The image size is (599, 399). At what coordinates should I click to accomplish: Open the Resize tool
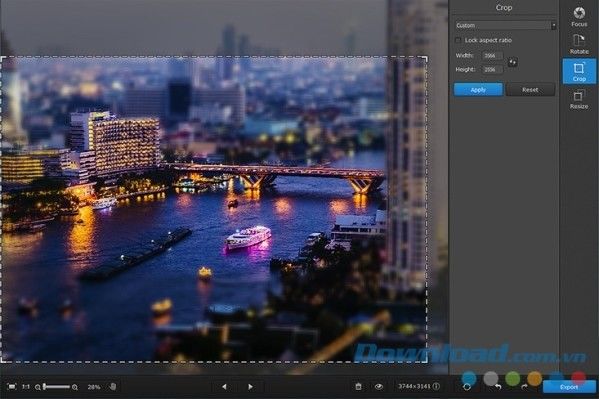pos(579,99)
